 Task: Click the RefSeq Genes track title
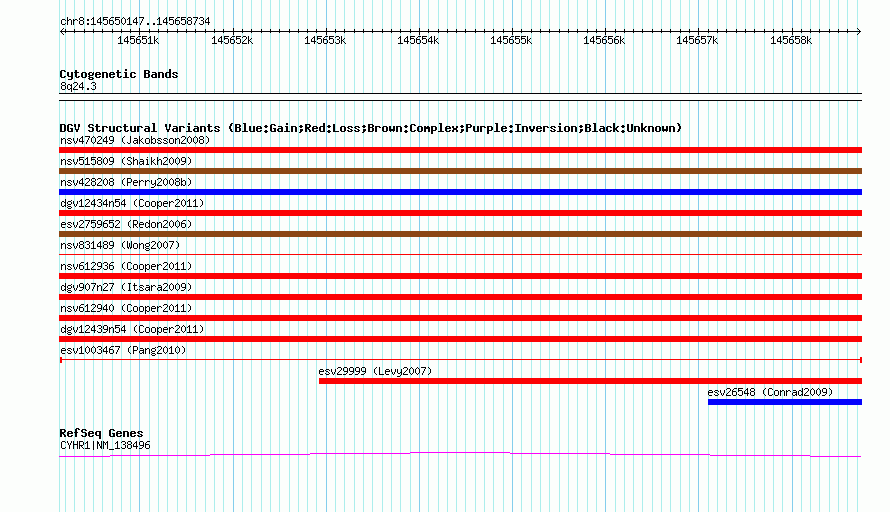point(102,433)
